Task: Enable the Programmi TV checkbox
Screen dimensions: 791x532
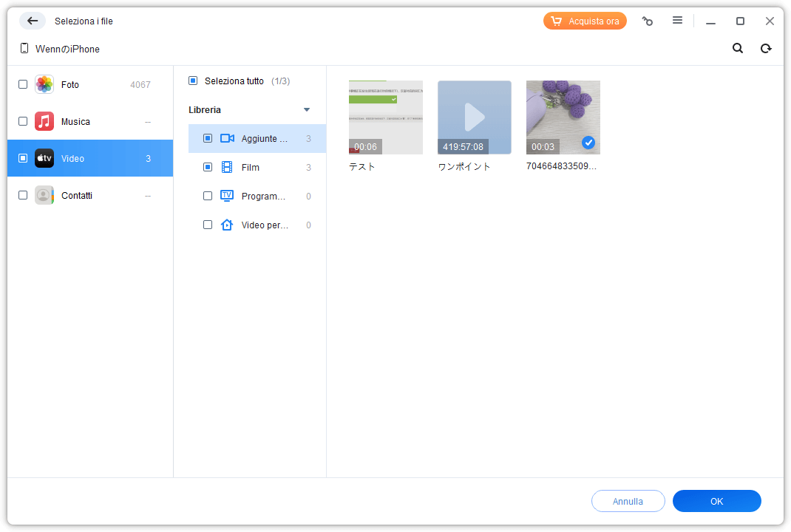Action: coord(208,196)
